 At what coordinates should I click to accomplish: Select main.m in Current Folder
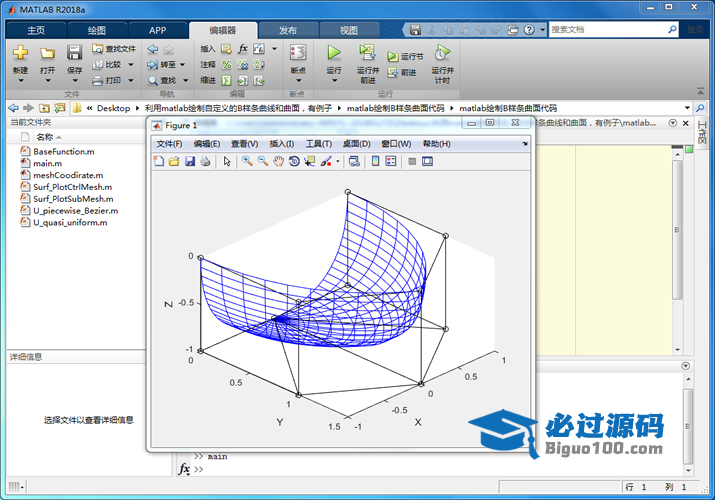click(x=47, y=164)
